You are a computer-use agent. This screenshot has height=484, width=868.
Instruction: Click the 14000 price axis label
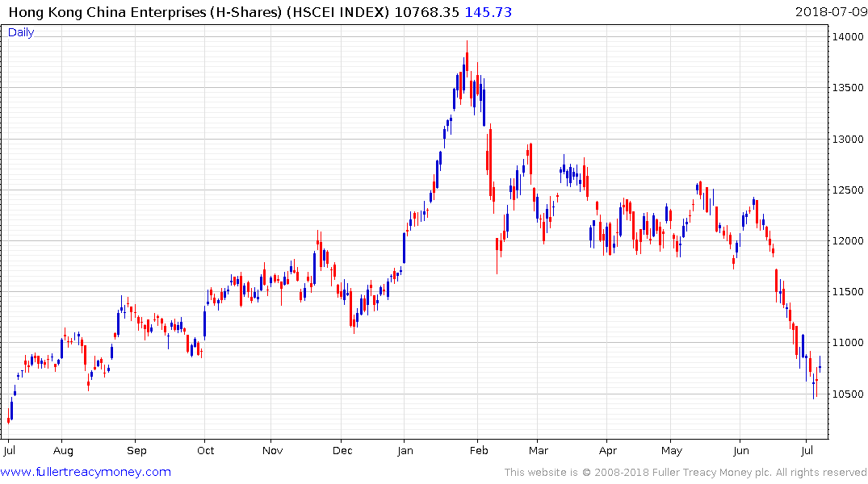pos(848,37)
